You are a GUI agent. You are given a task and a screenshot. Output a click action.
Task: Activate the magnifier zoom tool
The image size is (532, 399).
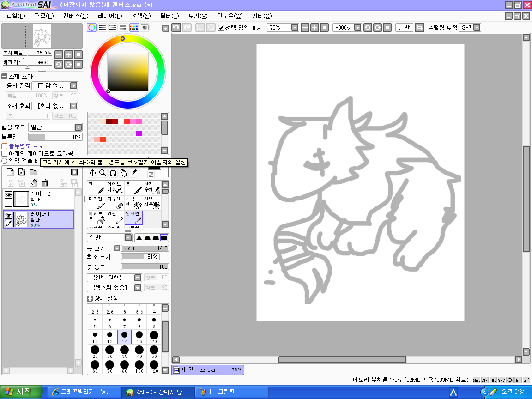click(103, 173)
